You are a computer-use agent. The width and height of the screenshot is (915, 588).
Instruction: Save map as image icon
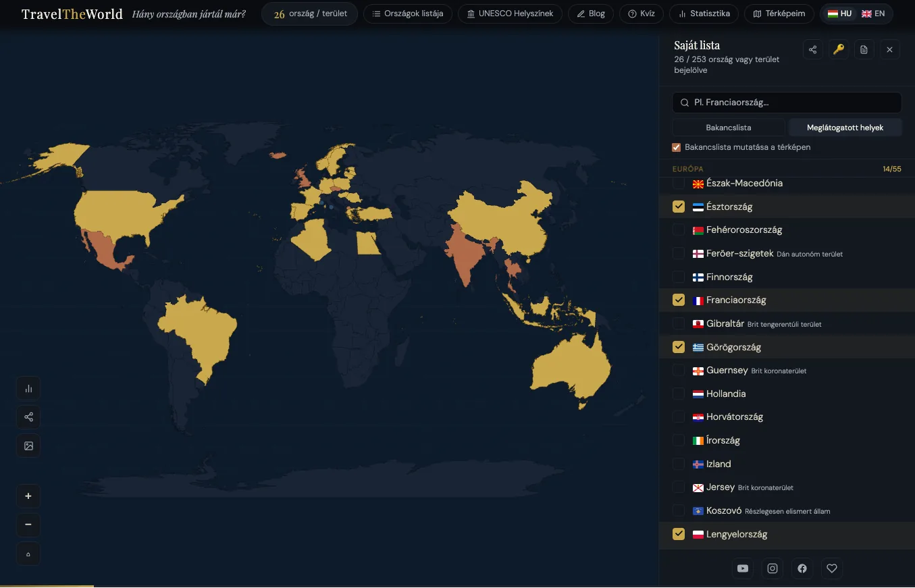click(x=28, y=446)
